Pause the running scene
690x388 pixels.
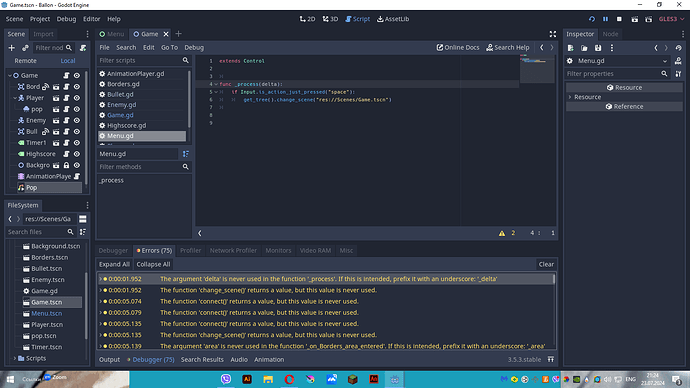[606, 19]
